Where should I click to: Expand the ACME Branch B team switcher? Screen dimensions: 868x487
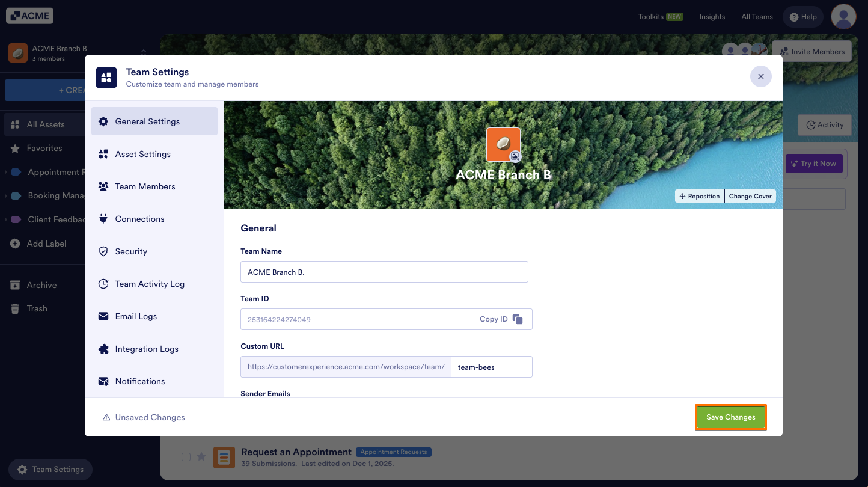point(144,53)
